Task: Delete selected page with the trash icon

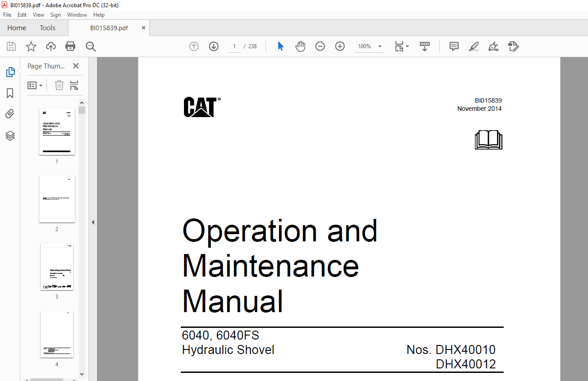Action: coord(59,85)
